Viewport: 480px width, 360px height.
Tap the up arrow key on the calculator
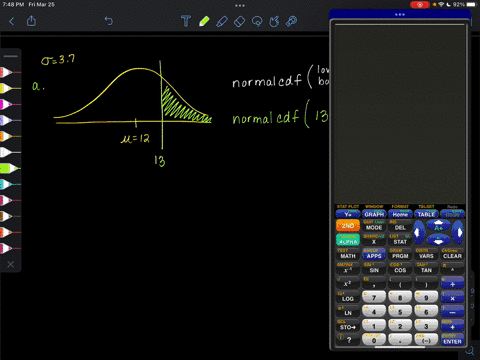click(438, 225)
